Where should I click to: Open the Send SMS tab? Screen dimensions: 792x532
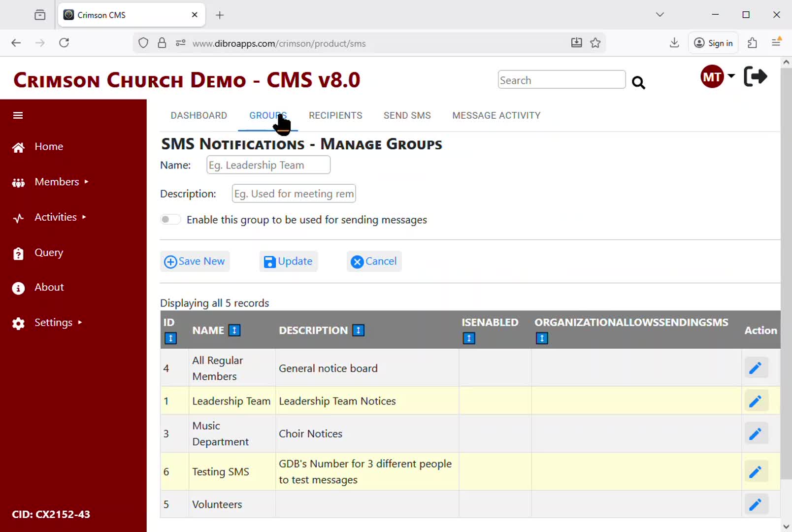[x=407, y=115]
